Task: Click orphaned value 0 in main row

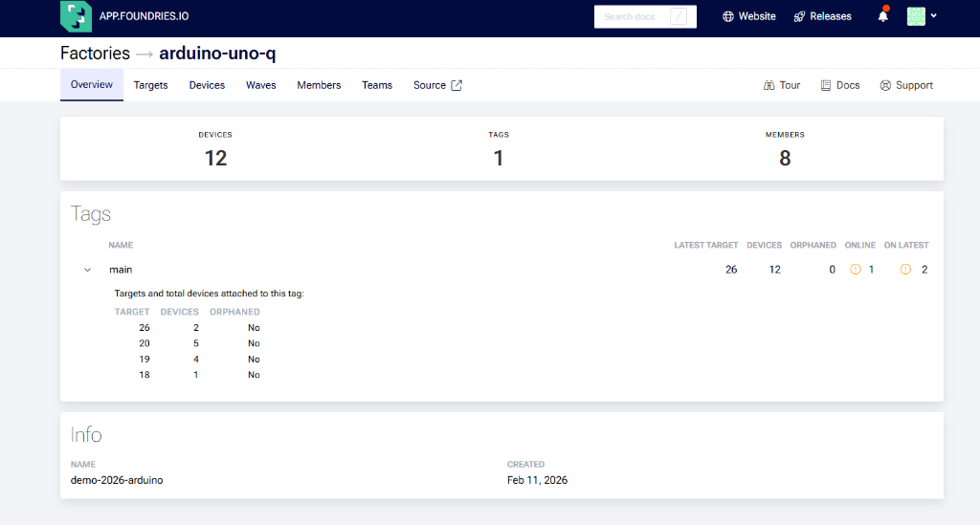Action: pyautogui.click(x=832, y=270)
